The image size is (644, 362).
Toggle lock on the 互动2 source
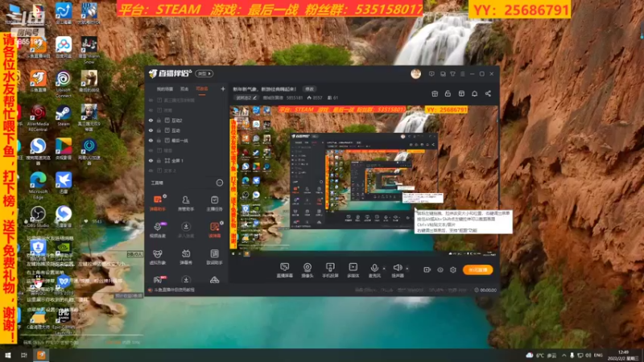click(x=159, y=121)
